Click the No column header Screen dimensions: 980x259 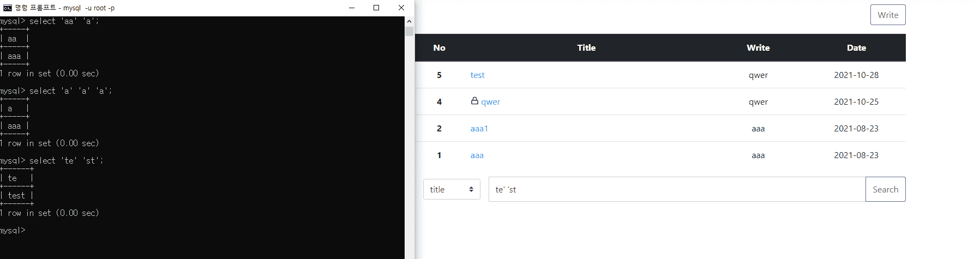(439, 48)
